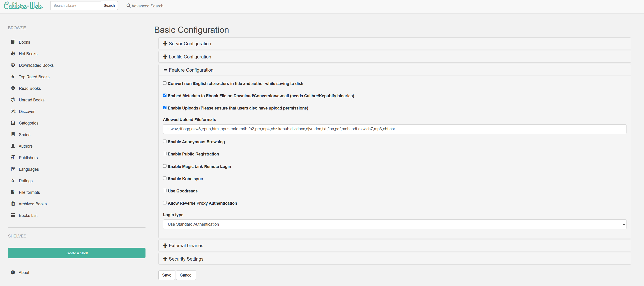Uncheck Enable Uploads option

(165, 108)
